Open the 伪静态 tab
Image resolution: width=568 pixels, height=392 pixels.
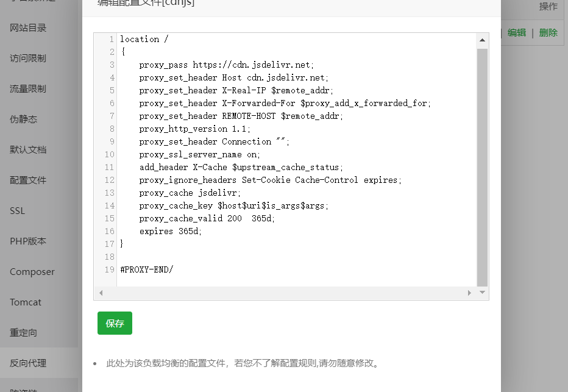pyautogui.click(x=24, y=119)
